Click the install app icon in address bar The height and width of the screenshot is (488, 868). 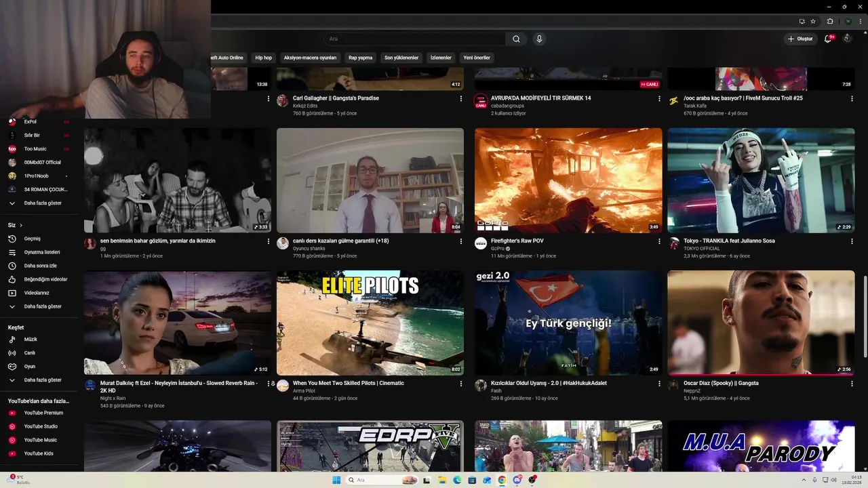(x=802, y=21)
